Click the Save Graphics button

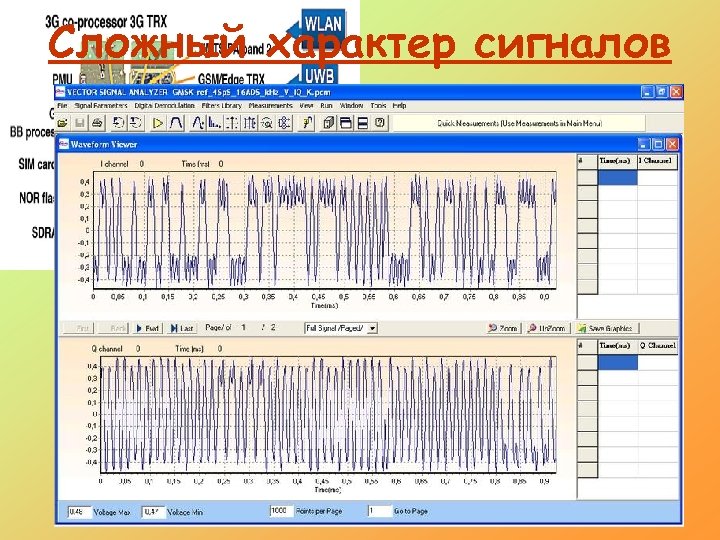coord(607,328)
